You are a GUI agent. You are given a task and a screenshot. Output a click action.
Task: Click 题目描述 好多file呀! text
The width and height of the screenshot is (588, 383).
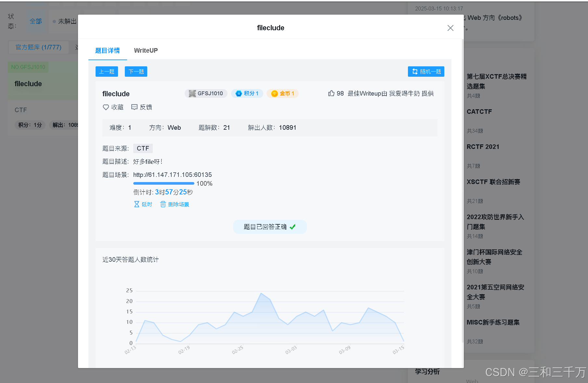[x=148, y=162]
